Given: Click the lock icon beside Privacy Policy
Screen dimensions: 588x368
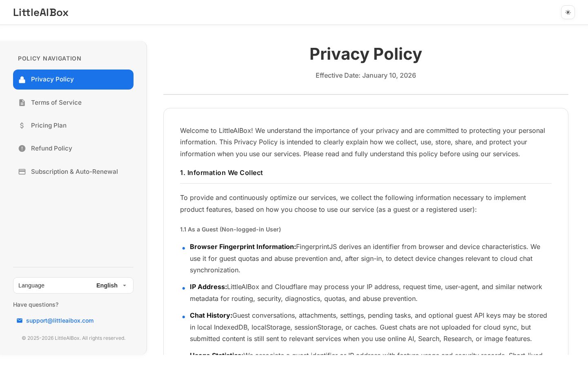Looking at the screenshot, I should click(x=22, y=79).
